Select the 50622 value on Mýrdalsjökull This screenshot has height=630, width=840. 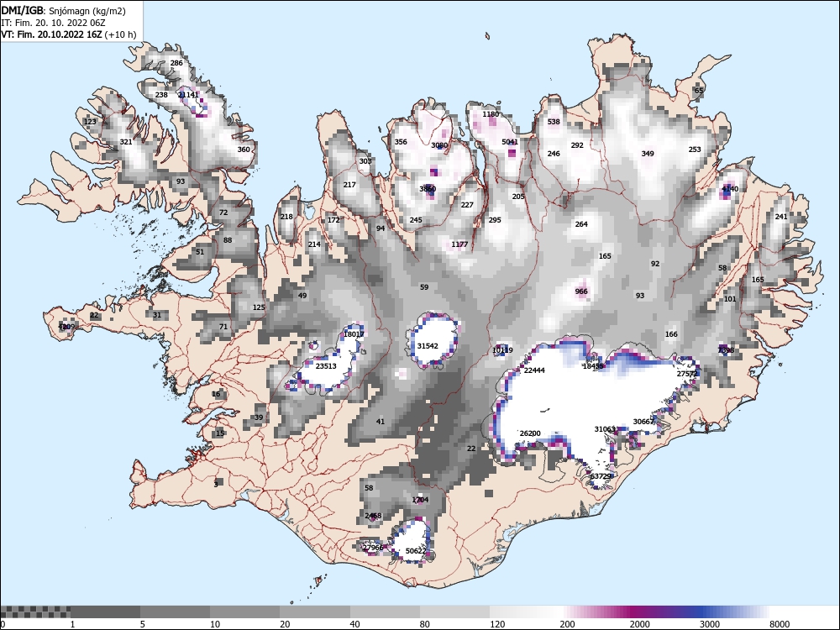click(x=416, y=551)
